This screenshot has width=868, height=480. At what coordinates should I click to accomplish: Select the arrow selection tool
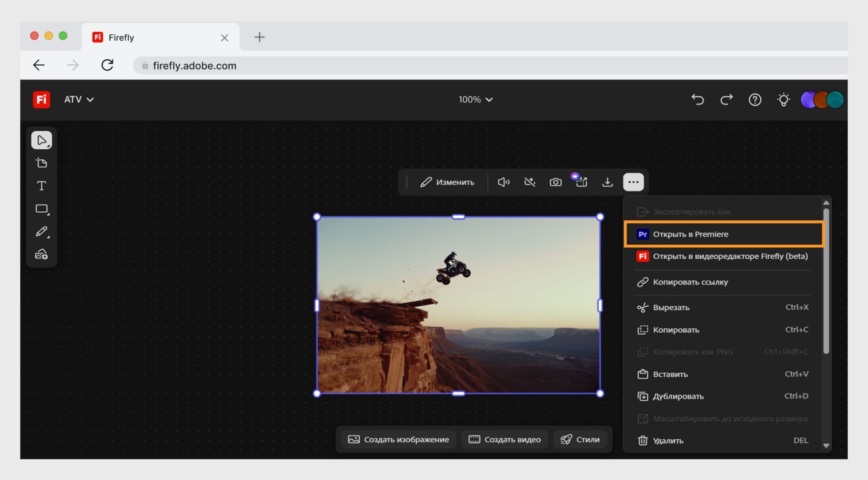tap(41, 140)
